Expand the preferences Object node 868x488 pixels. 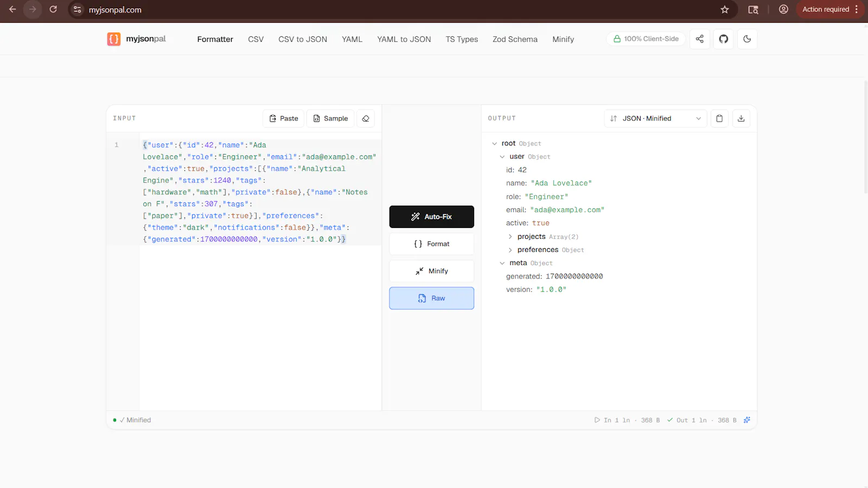click(510, 250)
